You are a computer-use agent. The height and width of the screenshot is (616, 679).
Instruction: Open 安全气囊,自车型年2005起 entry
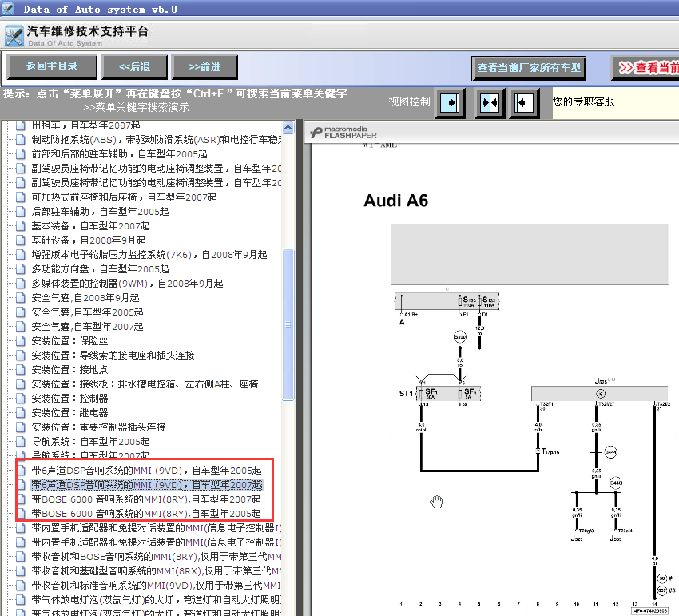click(x=87, y=312)
